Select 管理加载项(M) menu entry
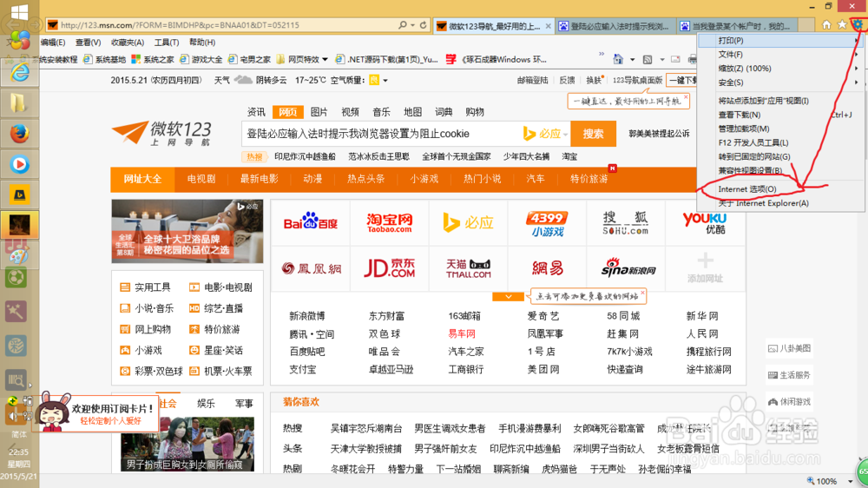The width and height of the screenshot is (868, 488). (780, 129)
